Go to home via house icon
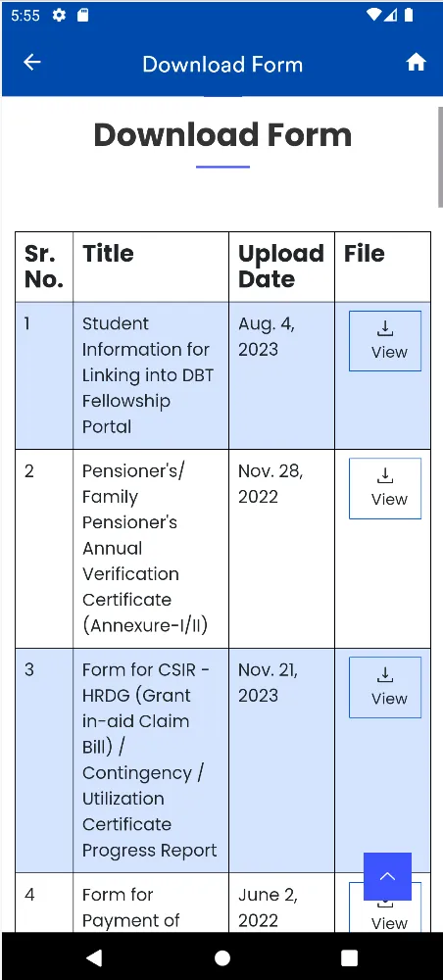 [416, 62]
